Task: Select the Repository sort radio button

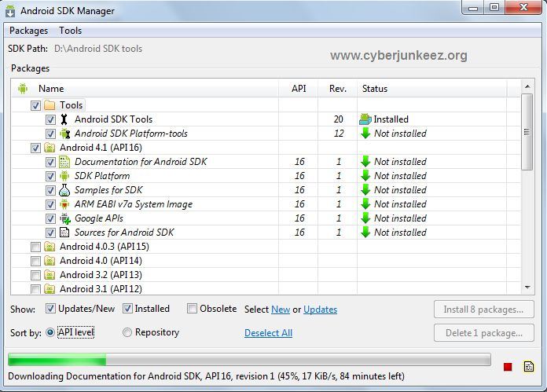Action: 127,333
